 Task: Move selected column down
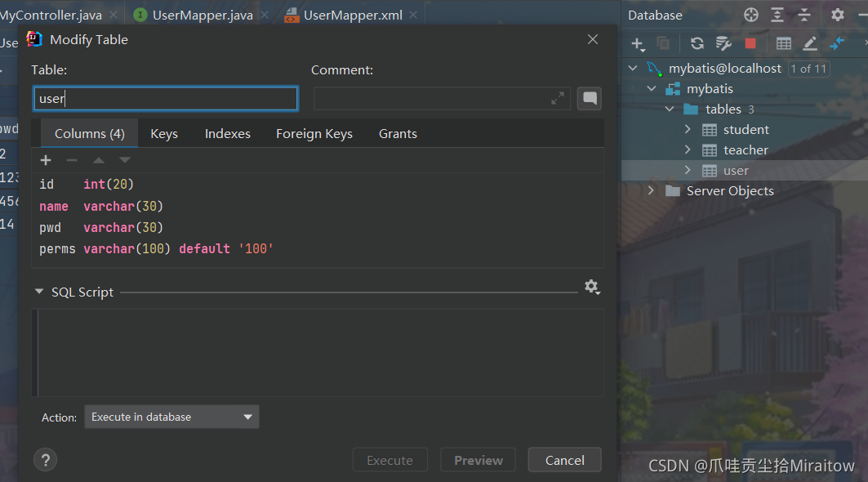tap(125, 160)
